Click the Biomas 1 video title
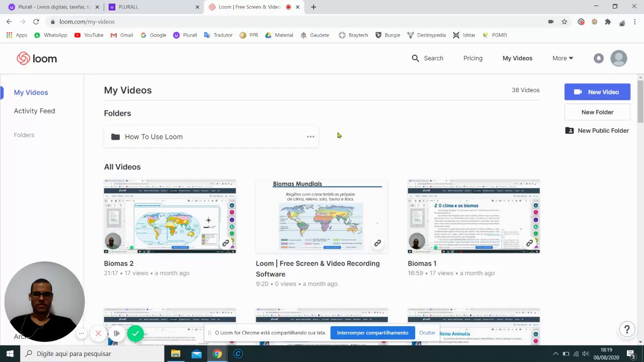Image resolution: width=644 pixels, height=362 pixels. [x=422, y=263]
